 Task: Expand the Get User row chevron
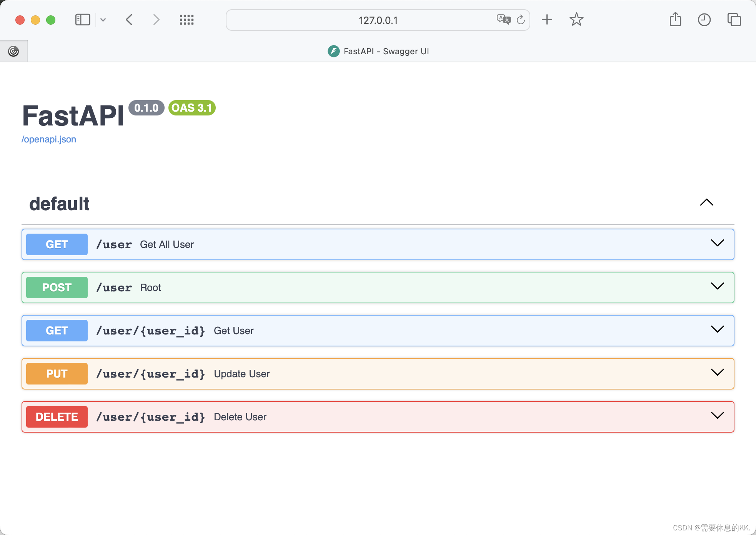coord(718,329)
